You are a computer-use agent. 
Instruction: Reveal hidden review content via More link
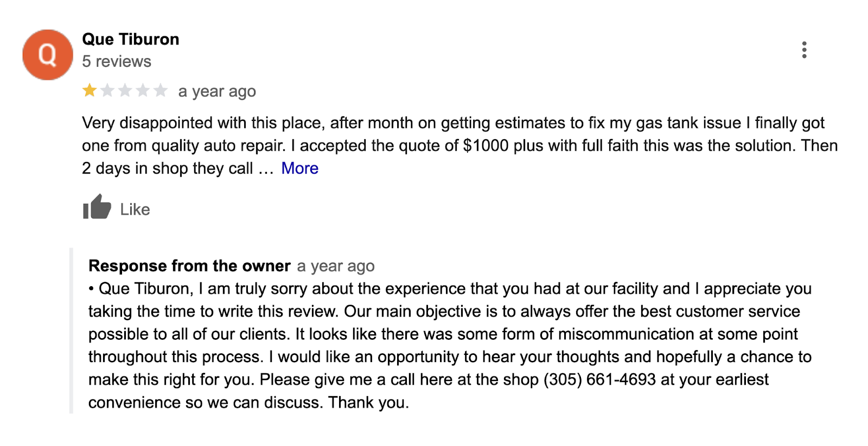point(299,169)
